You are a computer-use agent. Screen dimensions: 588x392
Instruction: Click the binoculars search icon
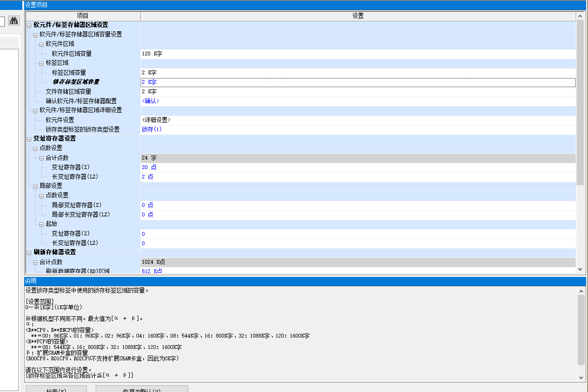pos(13,21)
